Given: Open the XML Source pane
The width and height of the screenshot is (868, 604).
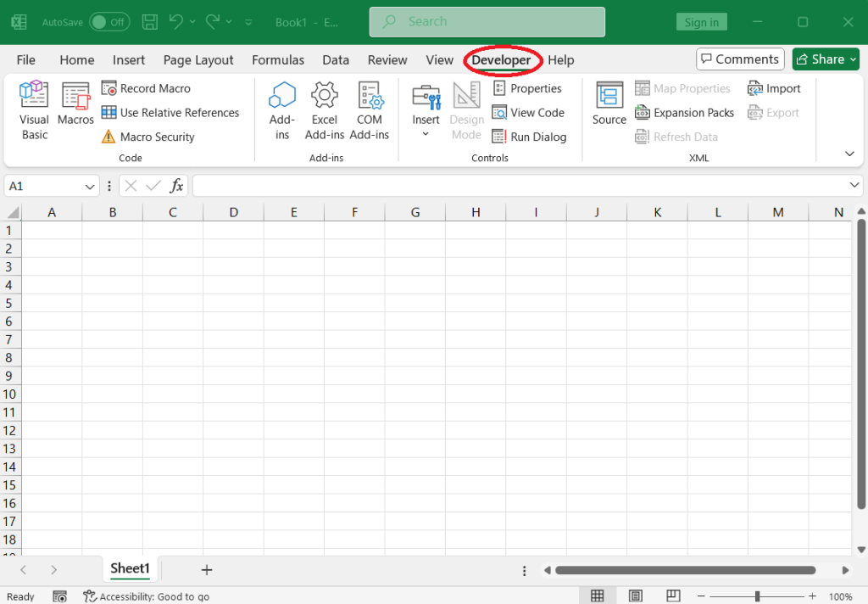Looking at the screenshot, I should click(609, 105).
